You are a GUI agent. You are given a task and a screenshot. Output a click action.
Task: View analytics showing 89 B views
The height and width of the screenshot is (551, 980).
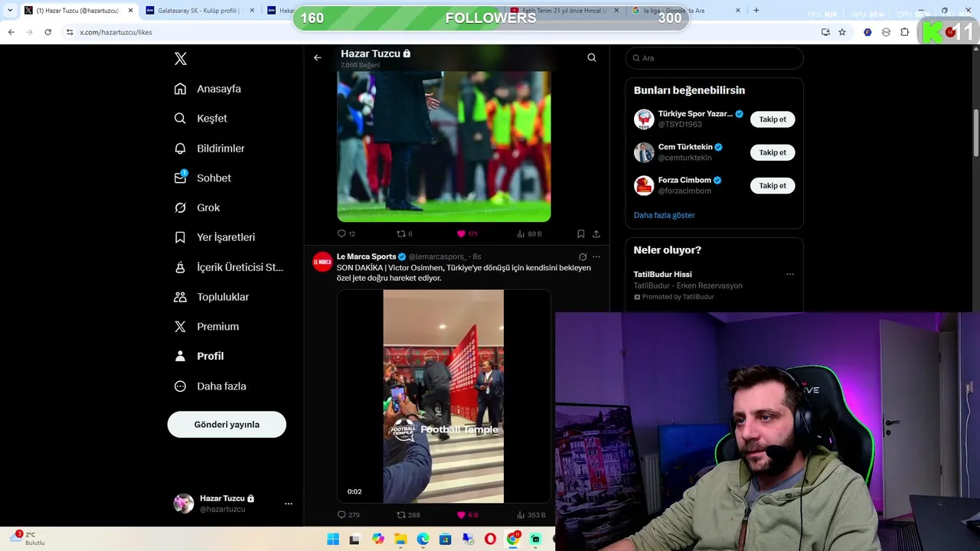click(529, 234)
